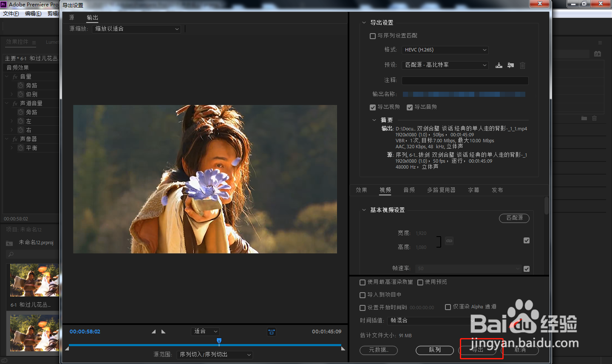Check 设置开始时间码 option
The width and height of the screenshot is (612, 364).
(x=363, y=308)
